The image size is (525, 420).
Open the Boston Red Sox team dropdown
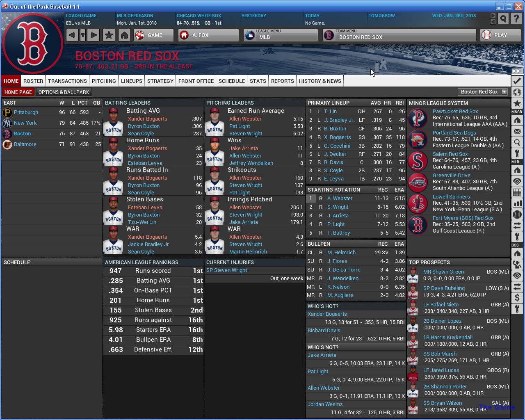click(x=484, y=92)
